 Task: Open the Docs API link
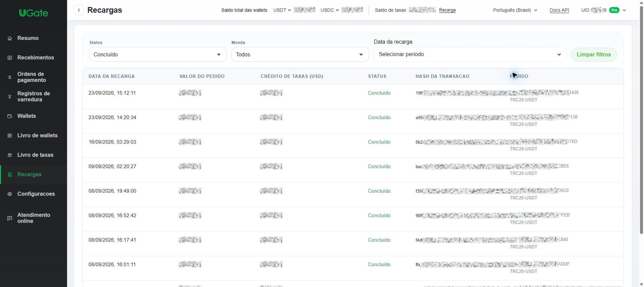[x=559, y=10]
